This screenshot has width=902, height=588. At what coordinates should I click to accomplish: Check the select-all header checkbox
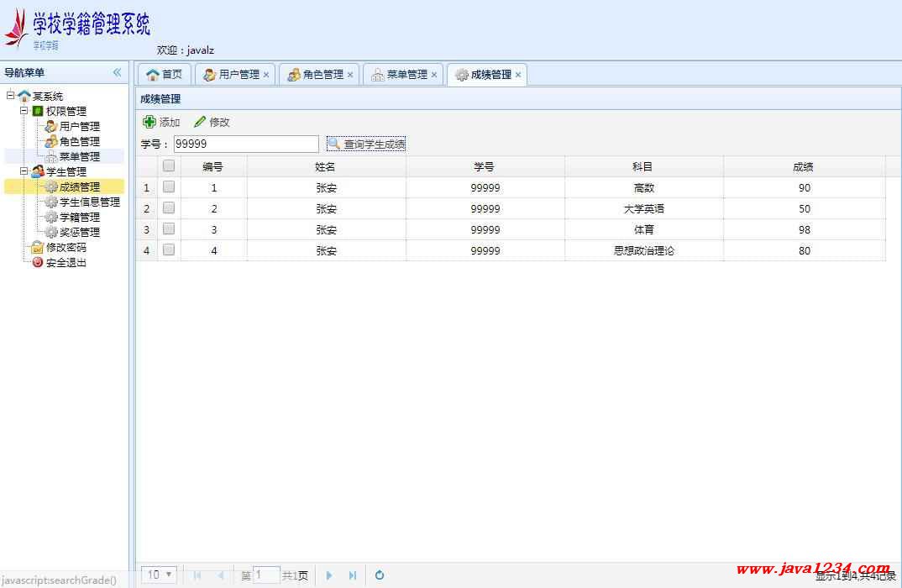pyautogui.click(x=169, y=165)
